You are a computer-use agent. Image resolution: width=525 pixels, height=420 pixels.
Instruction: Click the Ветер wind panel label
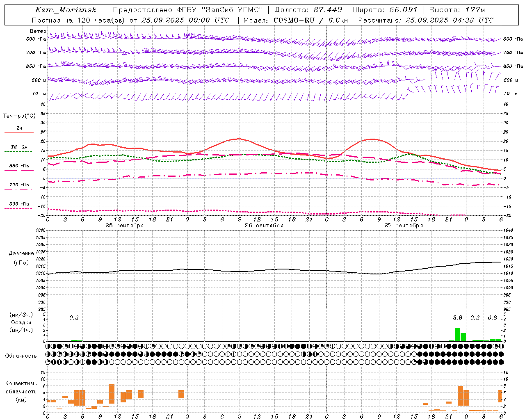coord(38,31)
